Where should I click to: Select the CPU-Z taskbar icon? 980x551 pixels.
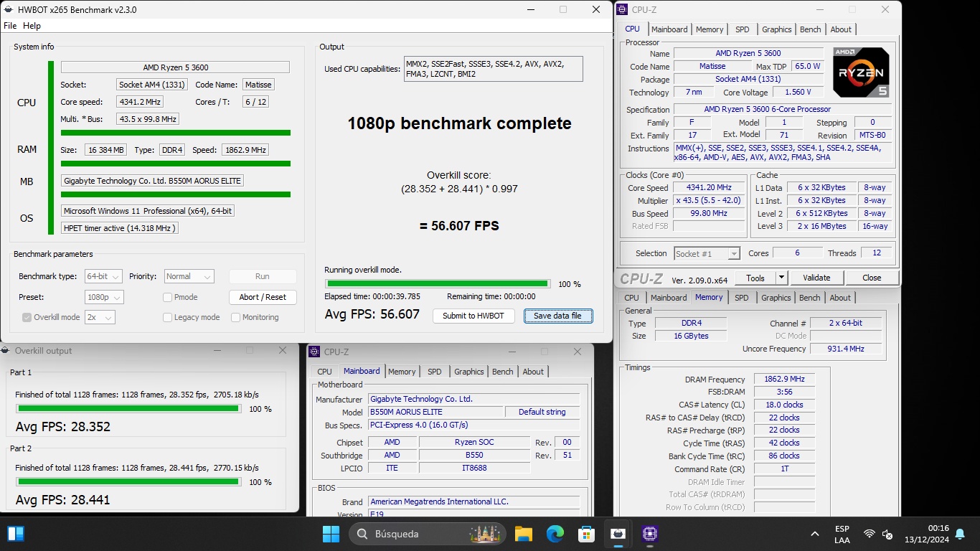650,534
